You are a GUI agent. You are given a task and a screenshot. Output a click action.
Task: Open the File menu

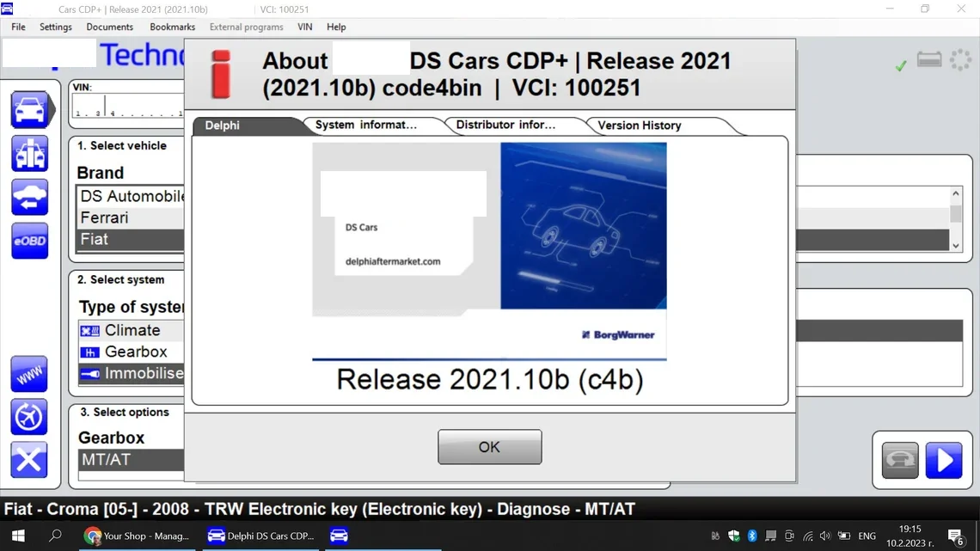(18, 27)
